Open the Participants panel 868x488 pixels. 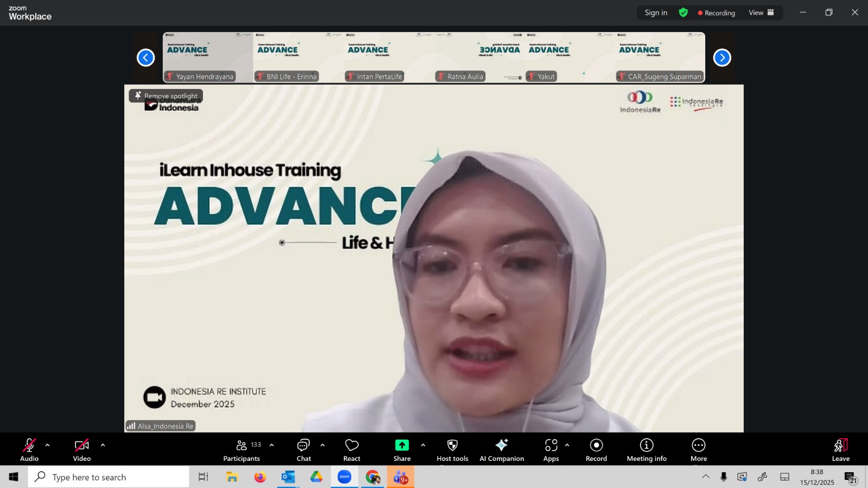(x=242, y=450)
